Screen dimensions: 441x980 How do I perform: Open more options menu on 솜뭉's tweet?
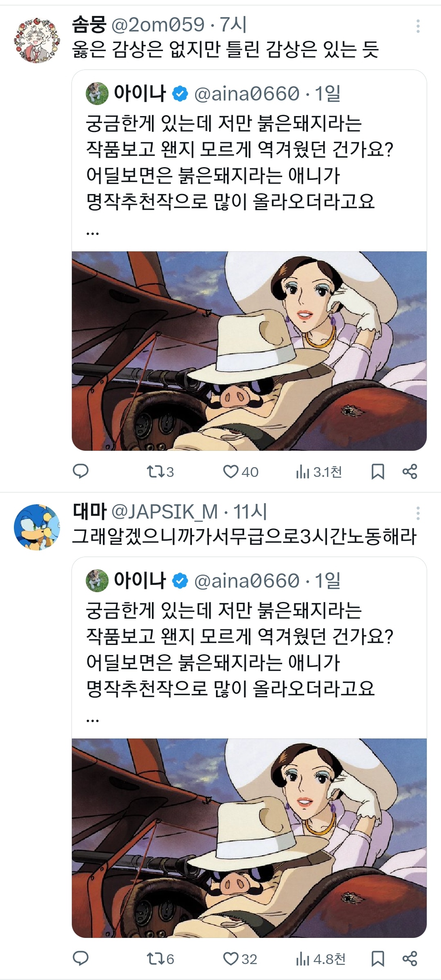tap(418, 26)
